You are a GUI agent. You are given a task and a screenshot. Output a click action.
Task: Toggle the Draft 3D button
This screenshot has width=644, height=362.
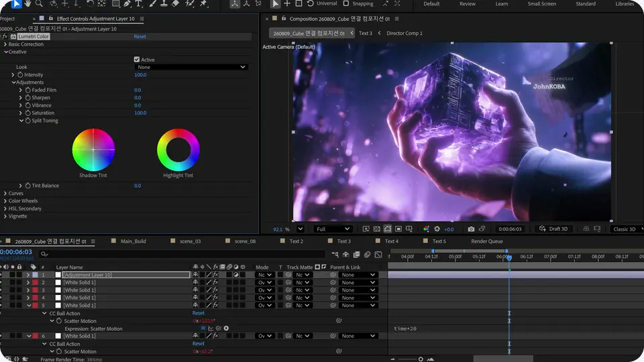pyautogui.click(x=553, y=229)
